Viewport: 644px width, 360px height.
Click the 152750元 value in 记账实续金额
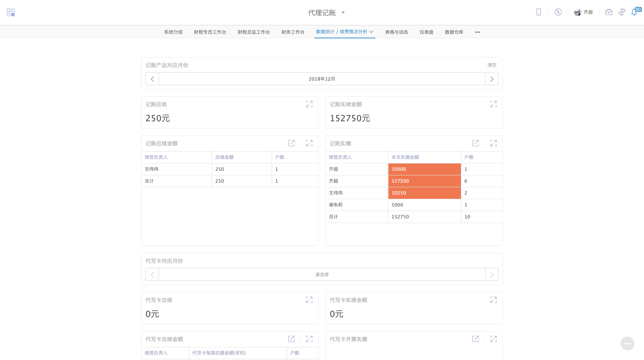pyautogui.click(x=350, y=118)
